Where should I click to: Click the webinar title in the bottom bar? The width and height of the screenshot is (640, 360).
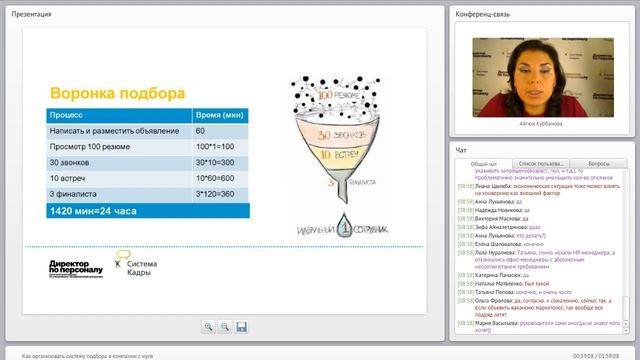coord(87,356)
